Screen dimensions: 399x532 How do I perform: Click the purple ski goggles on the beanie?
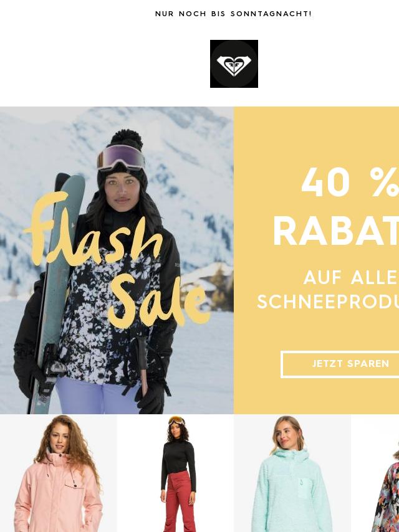(x=121, y=158)
